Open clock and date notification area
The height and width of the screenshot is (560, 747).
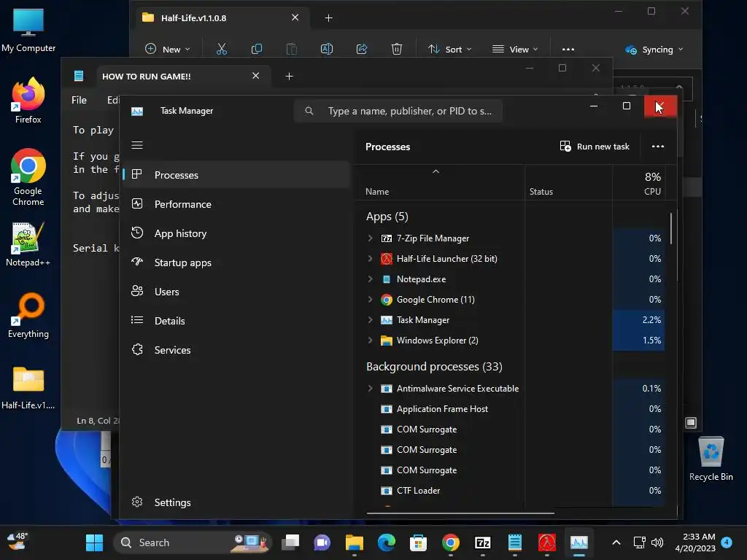click(695, 542)
